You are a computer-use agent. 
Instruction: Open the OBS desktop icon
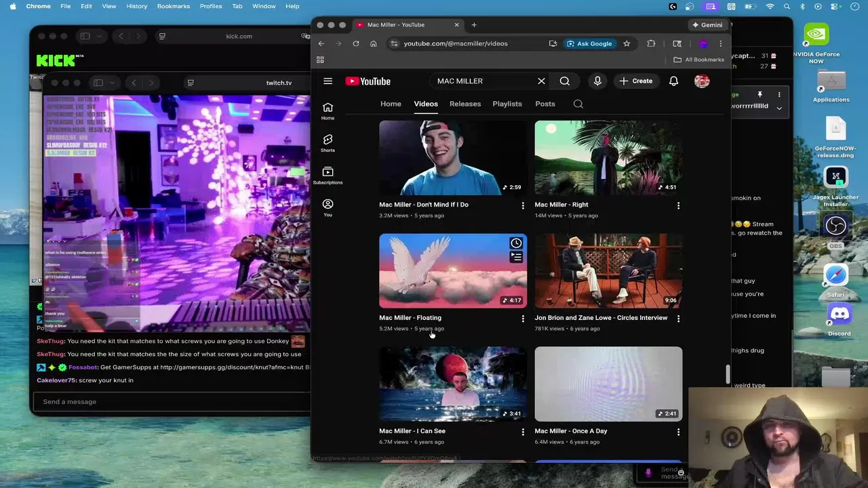pyautogui.click(x=835, y=230)
